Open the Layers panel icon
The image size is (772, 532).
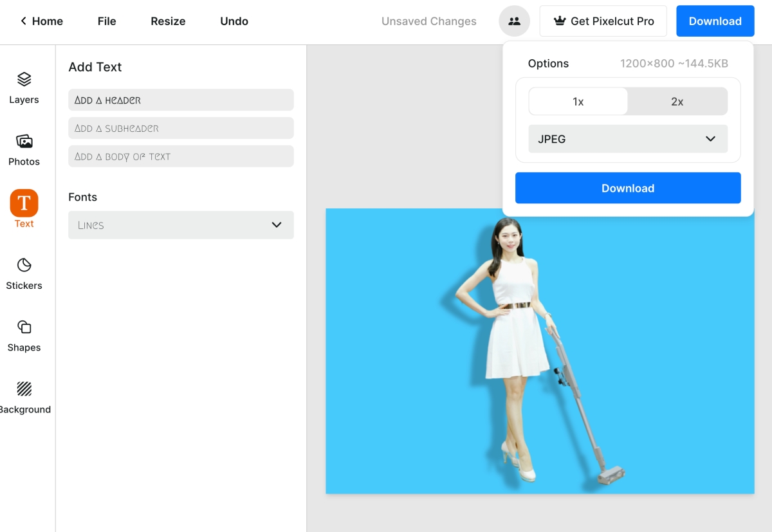pos(24,80)
